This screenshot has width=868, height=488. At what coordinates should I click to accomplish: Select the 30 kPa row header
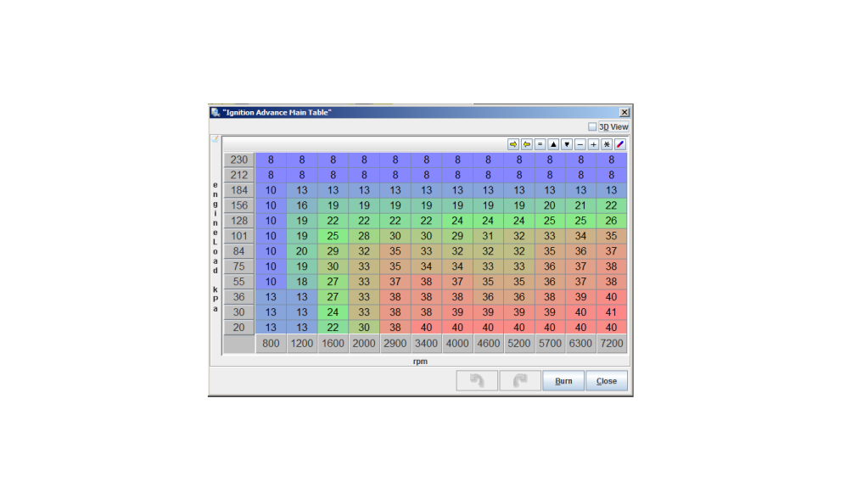239,311
